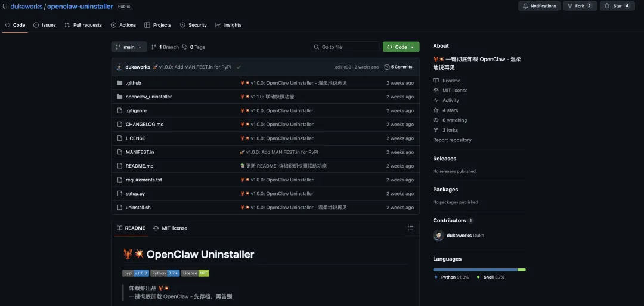Click the Shell language bar segment
644x306 pixels.
(x=522, y=270)
